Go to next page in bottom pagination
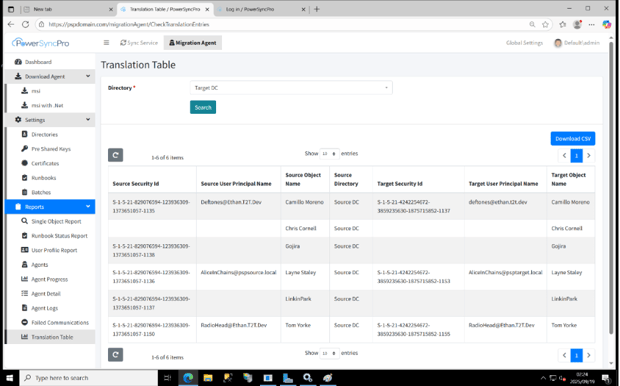 (x=589, y=355)
